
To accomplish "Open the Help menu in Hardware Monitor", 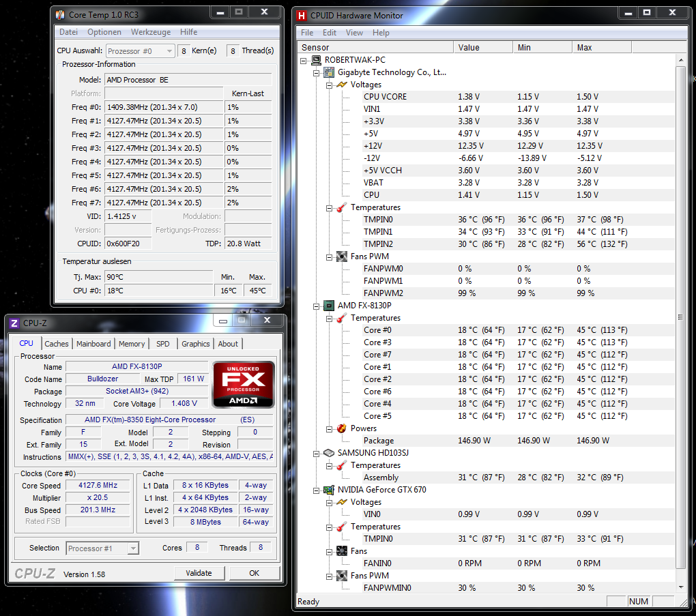I will coord(381,32).
